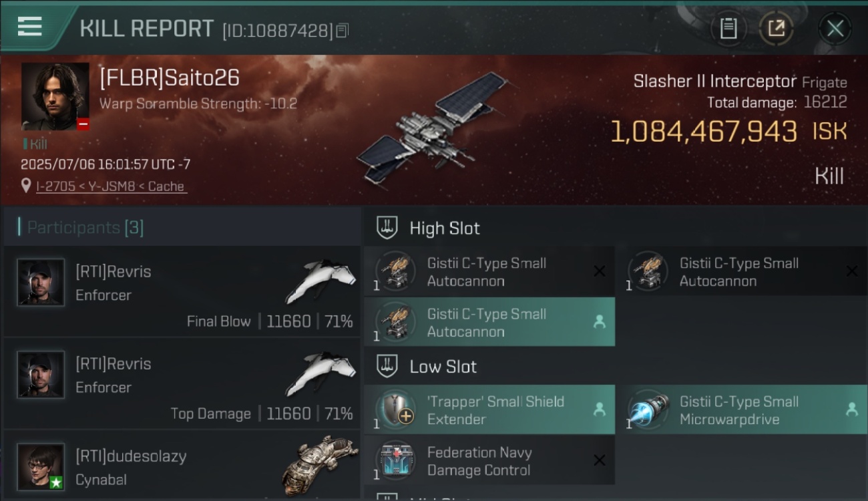This screenshot has height=501, width=868.
Task: View the Saito26 character portrait
Action: coord(55,97)
